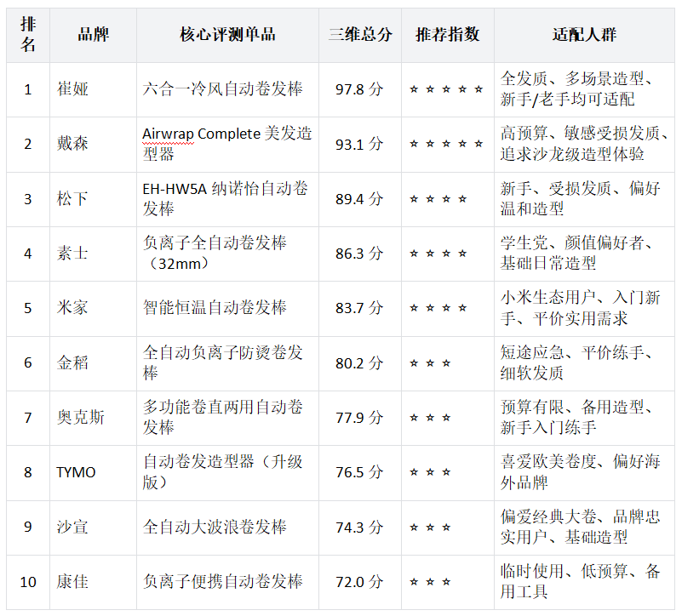Click audience cell 全发质、多场景造型
The image size is (682, 616).
584,89
